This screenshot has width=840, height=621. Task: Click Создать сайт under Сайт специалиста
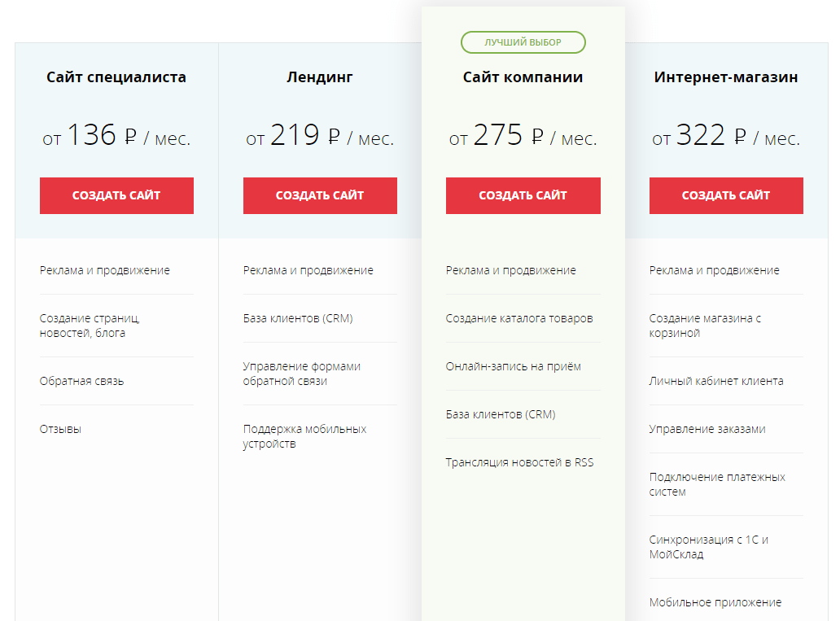tap(116, 195)
